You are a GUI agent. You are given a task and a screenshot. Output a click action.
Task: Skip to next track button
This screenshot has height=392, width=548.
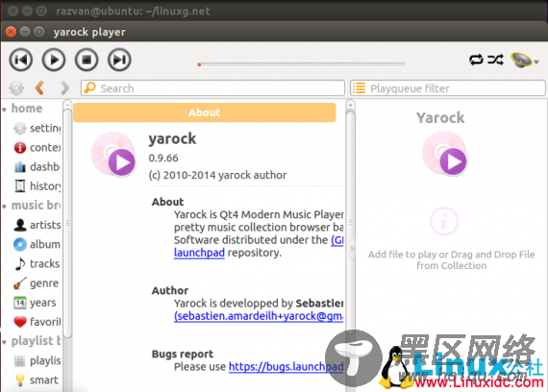pyautogui.click(x=119, y=60)
